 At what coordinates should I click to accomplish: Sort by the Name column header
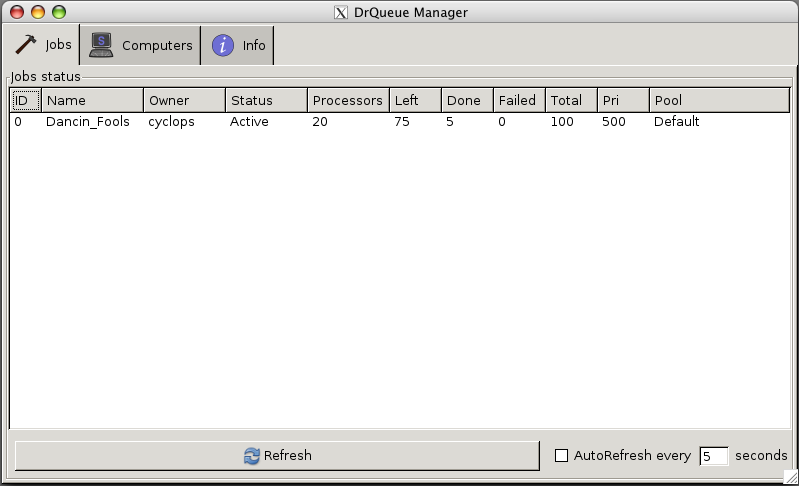(92, 100)
